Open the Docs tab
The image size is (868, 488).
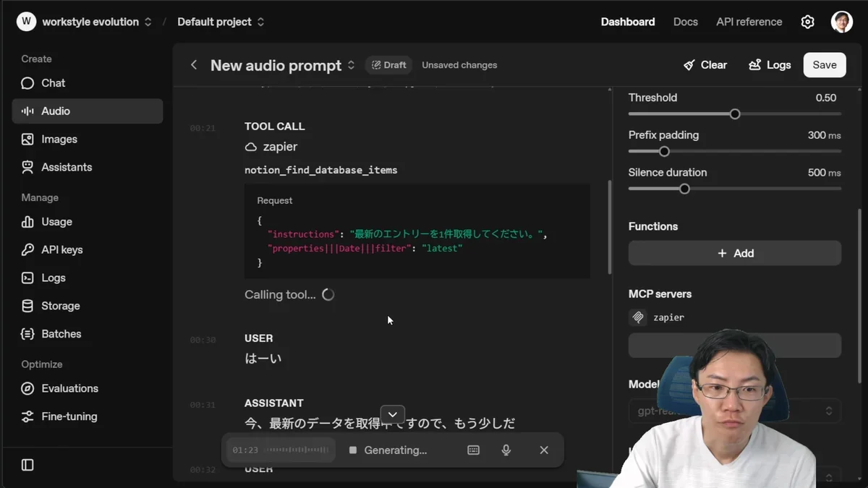coord(686,22)
